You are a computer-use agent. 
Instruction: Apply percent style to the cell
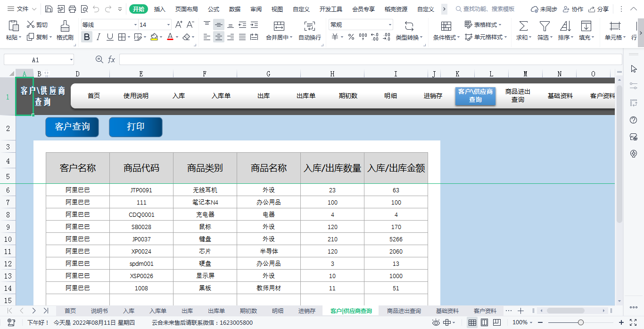coord(351,37)
